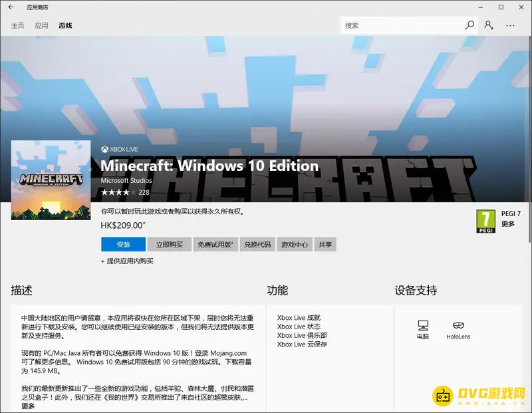Viewport: 532px width, 413px height.
Task: Click the 立即购买 button
Action: click(170, 245)
